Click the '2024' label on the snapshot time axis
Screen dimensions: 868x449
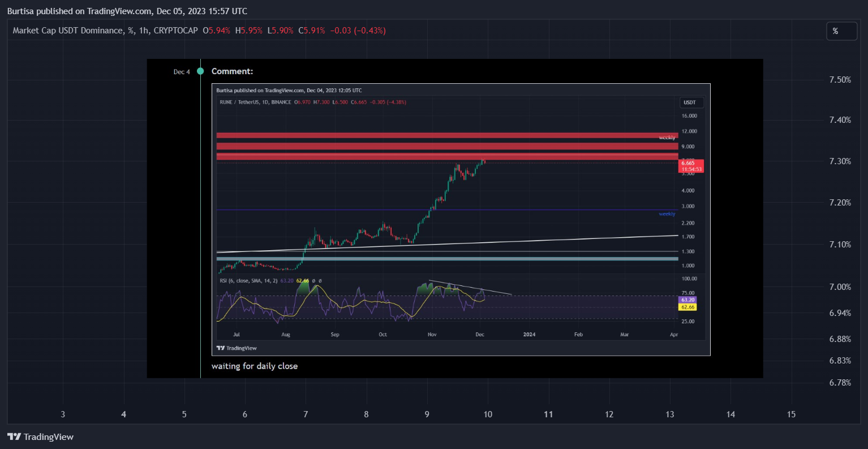(x=530, y=335)
